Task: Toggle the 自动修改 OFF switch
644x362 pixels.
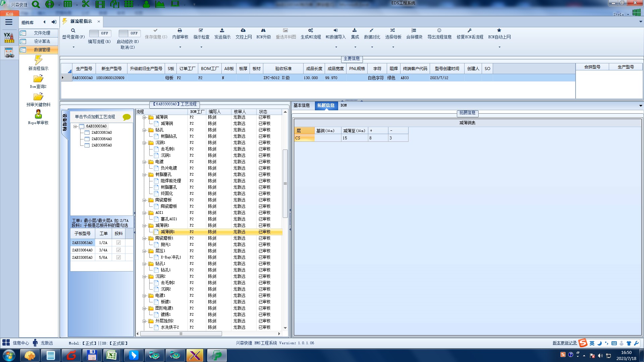Action: (x=129, y=33)
